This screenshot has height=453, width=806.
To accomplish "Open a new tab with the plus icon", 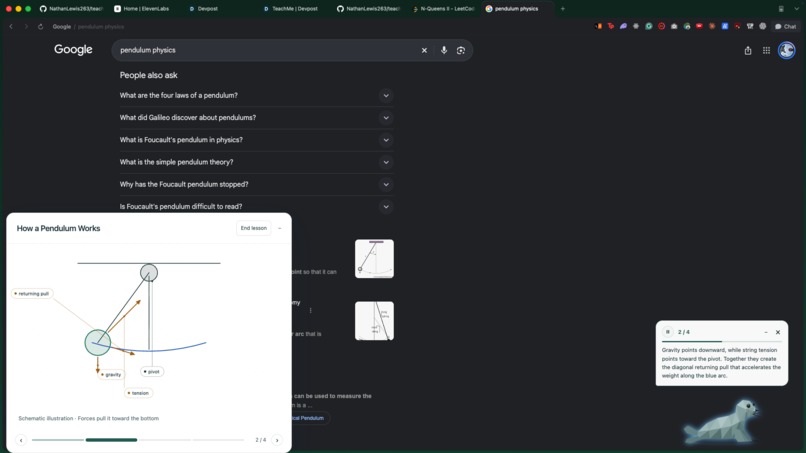I will click(x=562, y=9).
